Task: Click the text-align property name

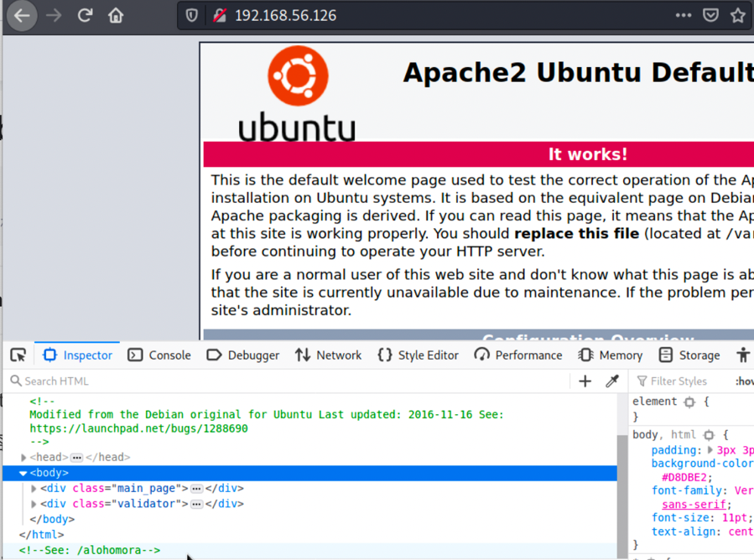Action: [684, 531]
